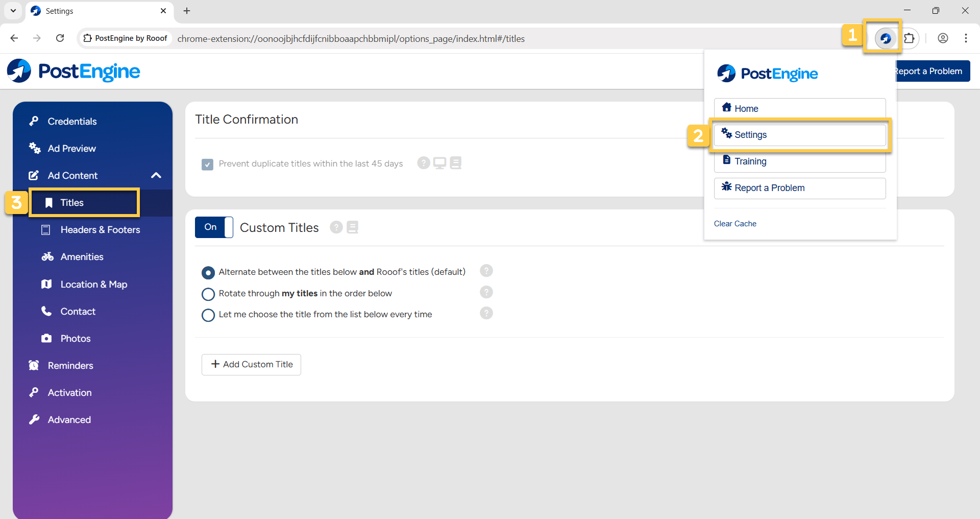The width and height of the screenshot is (980, 519).
Task: Go forward to the next page
Action: (x=37, y=38)
